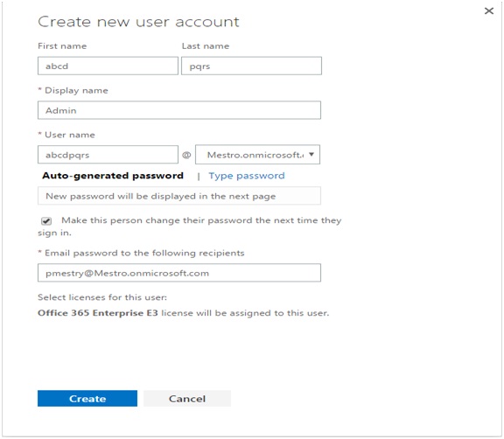The height and width of the screenshot is (439, 504).
Task: Click the Select licenses for this user label
Action: (102, 297)
